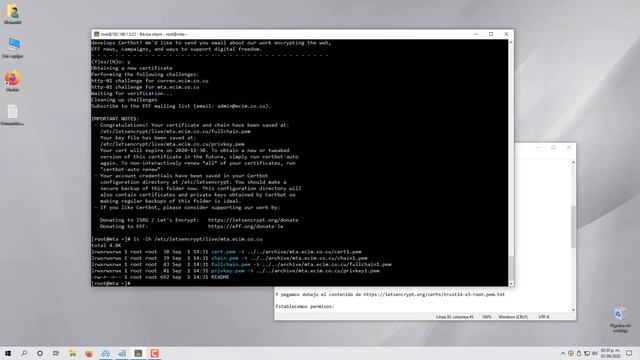Click 'Windows (CRLF)' in the Notepad status bar

[513, 317]
